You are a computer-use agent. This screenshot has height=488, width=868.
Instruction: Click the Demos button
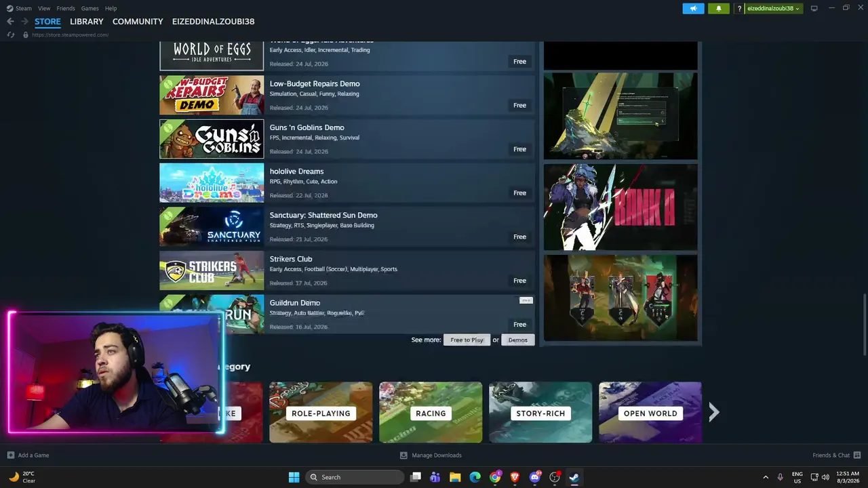(x=517, y=340)
